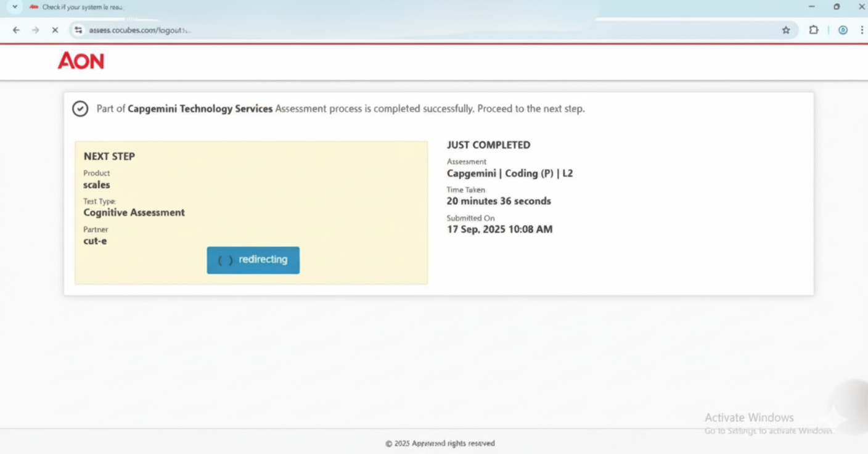Expand the NEXT STEP panel heading
The height and width of the screenshot is (454, 868).
[109, 156]
